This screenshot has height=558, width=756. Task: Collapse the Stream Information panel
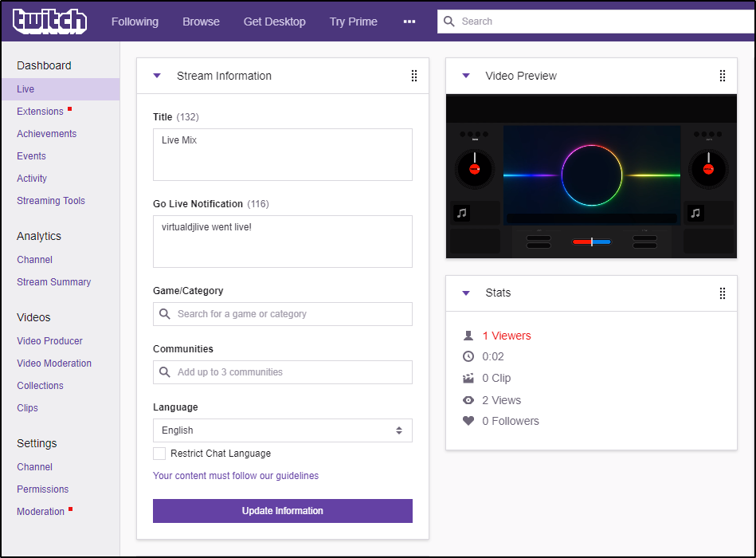(157, 76)
